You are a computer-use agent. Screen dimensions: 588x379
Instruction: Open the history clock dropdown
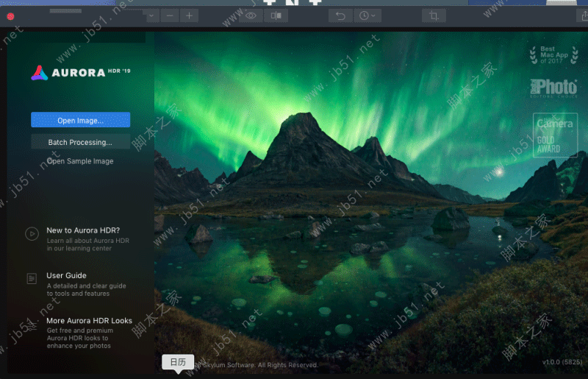pos(367,15)
